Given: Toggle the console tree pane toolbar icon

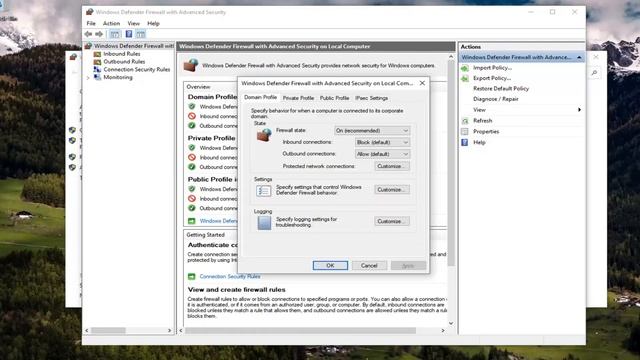Looking at the screenshot, I should 115,34.
